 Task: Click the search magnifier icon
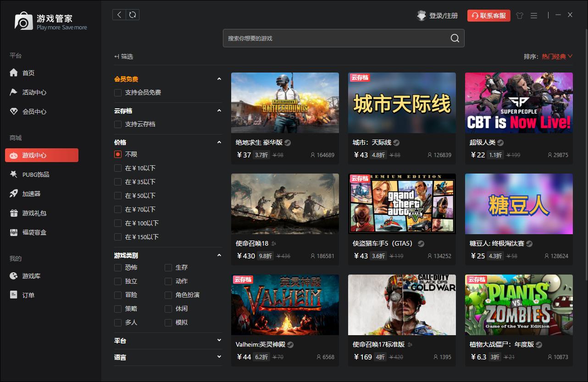click(455, 38)
